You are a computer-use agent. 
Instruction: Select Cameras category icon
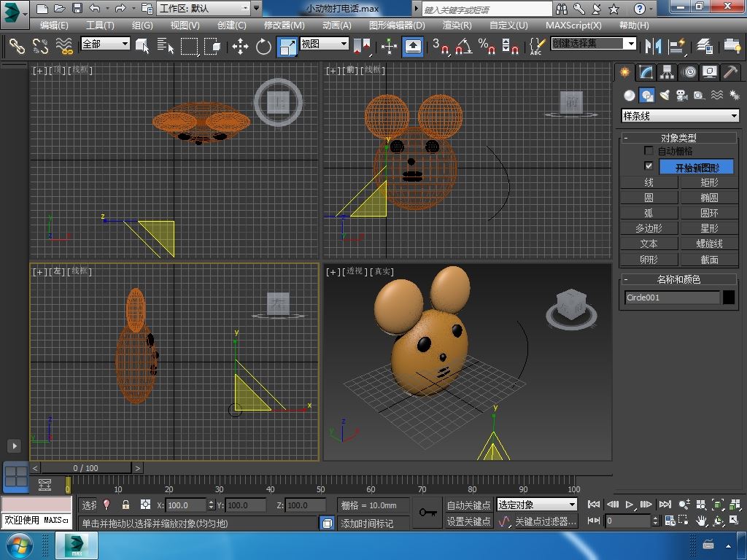tap(682, 96)
